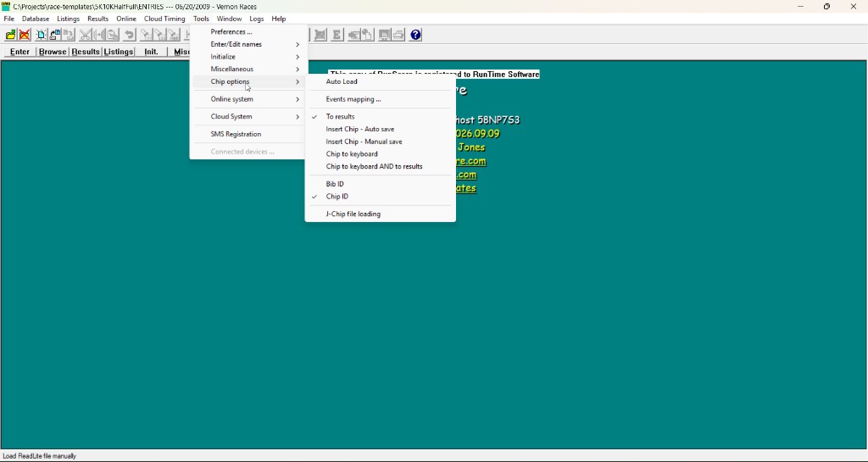This screenshot has height=462, width=868.
Task: Open the Window menu
Action: (x=229, y=19)
